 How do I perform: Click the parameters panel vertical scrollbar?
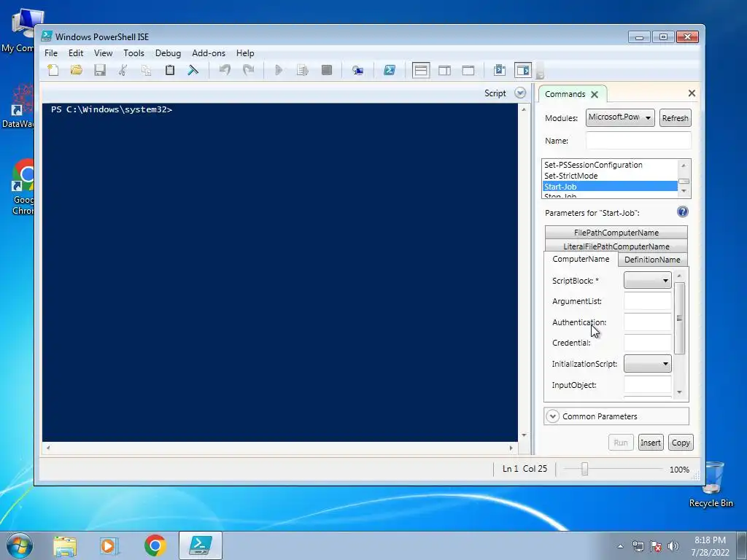point(680,318)
